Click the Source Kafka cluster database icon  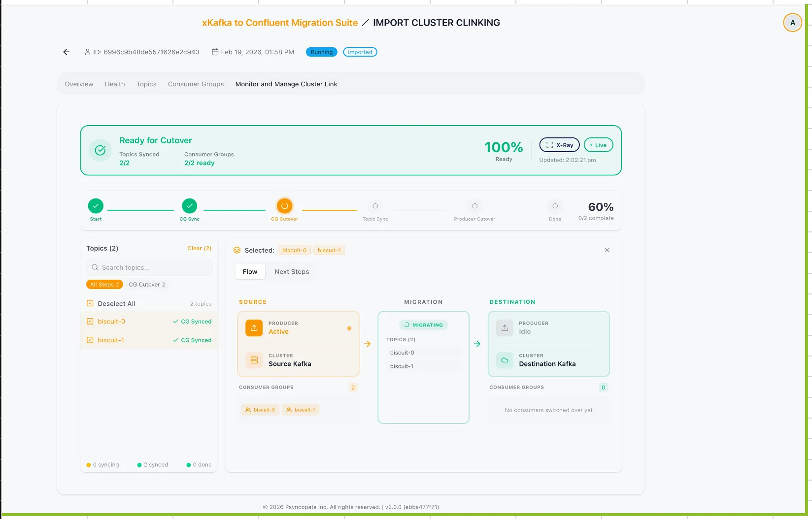[254, 360]
